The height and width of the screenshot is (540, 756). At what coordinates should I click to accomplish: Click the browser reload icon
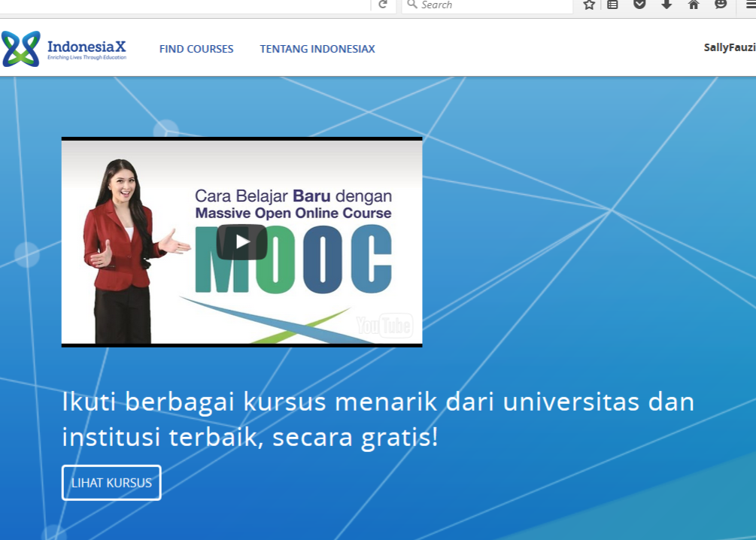point(383,5)
